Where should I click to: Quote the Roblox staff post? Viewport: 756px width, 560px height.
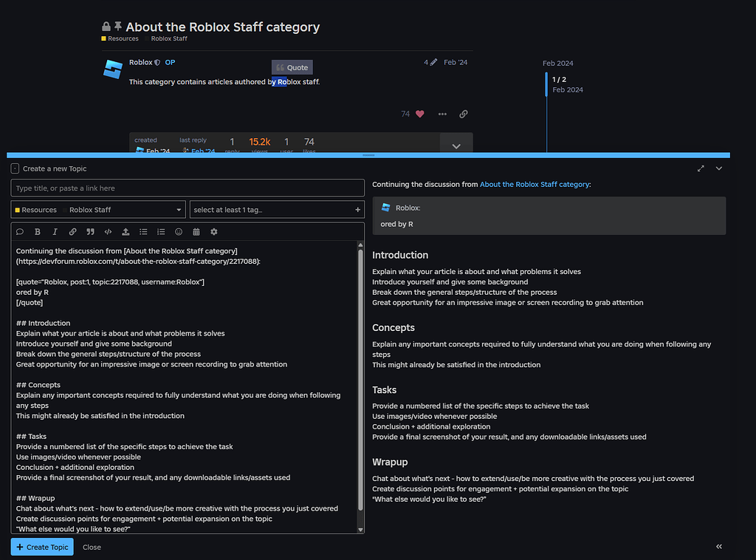292,66
